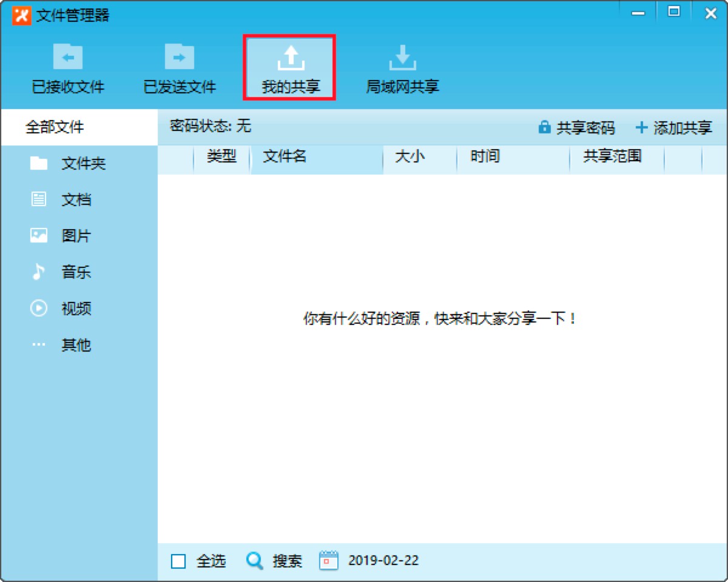
Task: Filter by 音乐 category label
Action: click(76, 272)
